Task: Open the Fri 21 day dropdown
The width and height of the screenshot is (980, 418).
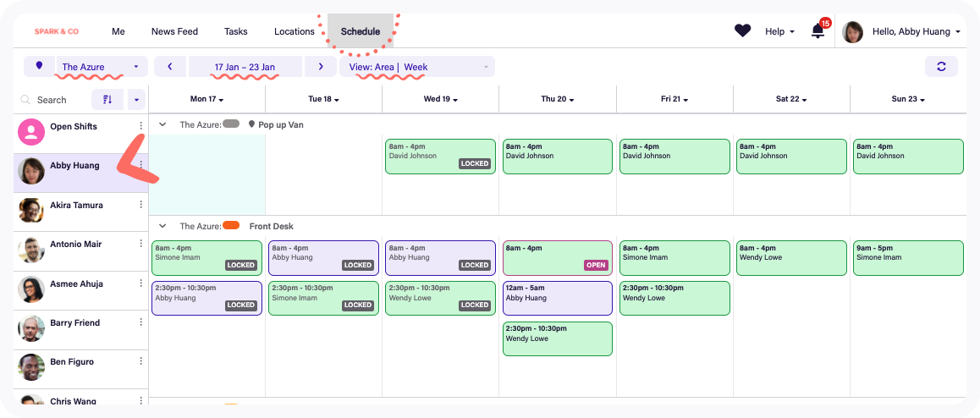Action: [x=675, y=99]
